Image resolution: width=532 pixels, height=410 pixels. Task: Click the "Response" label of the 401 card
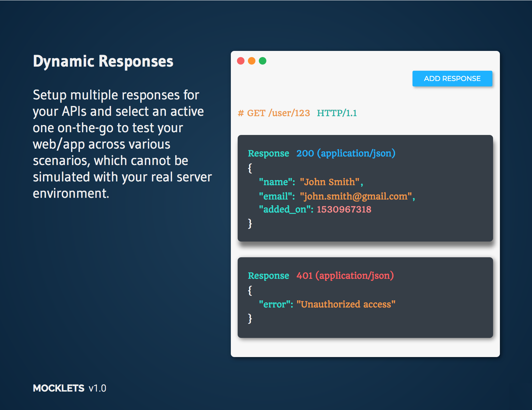pos(268,276)
